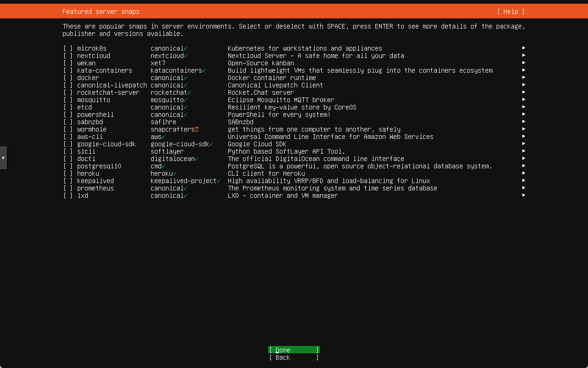Expand the lxd row details arrow
This screenshot has height=368, width=588.
click(x=524, y=195)
